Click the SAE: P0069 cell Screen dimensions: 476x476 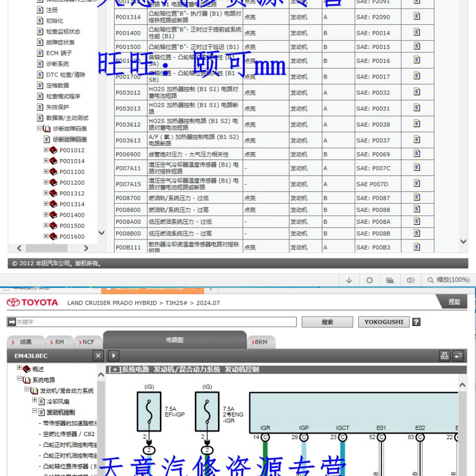point(378,155)
